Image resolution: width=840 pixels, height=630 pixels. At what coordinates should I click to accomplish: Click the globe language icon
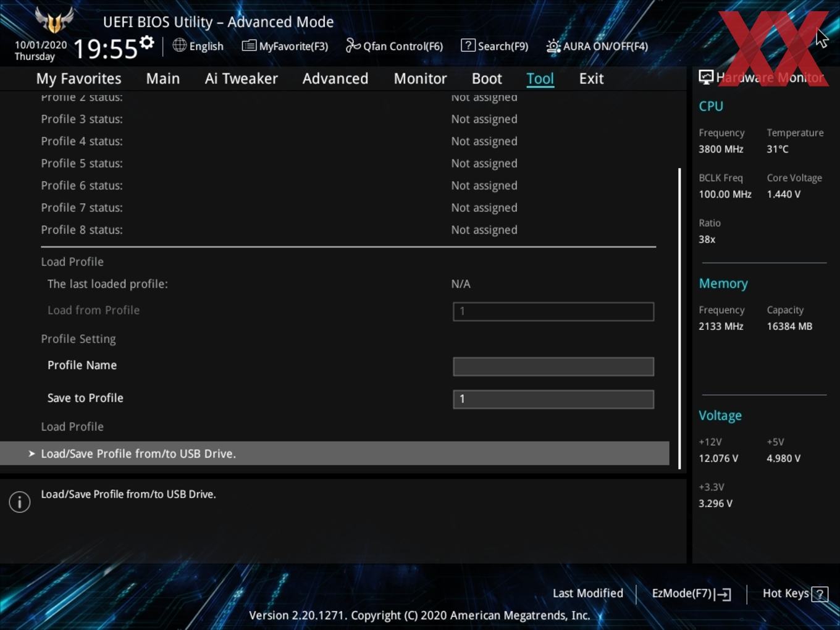[x=180, y=45]
